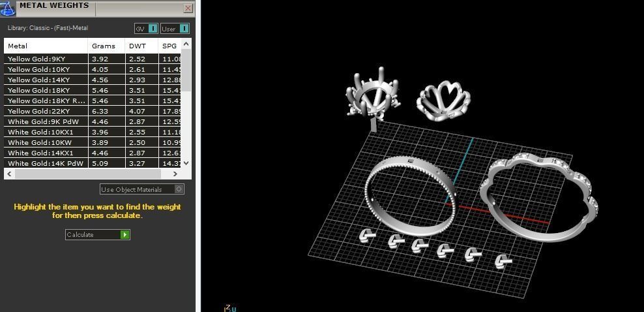
Task: Click the 6.33 grams value
Action: [x=100, y=112]
